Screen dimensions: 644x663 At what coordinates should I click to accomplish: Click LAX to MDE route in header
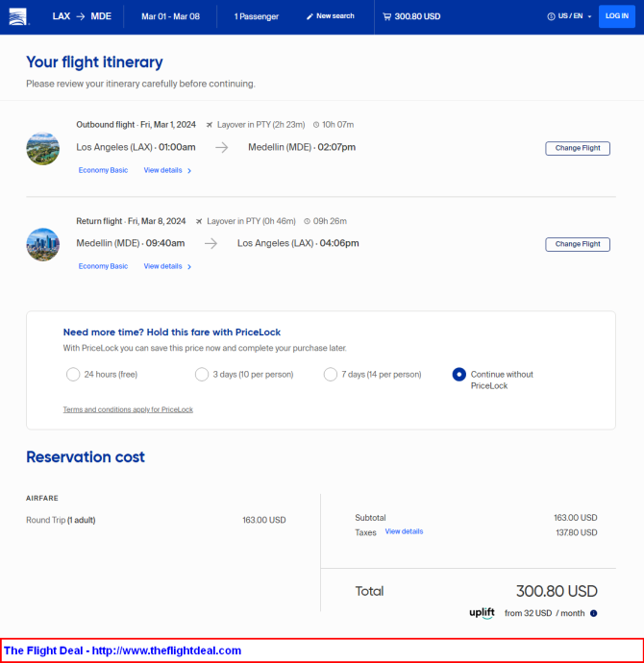pyautogui.click(x=82, y=16)
